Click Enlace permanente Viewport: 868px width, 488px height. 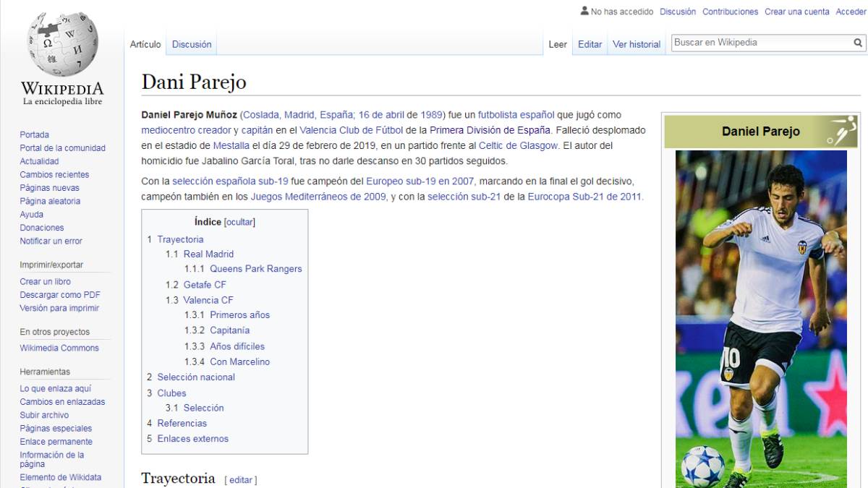pos(56,442)
